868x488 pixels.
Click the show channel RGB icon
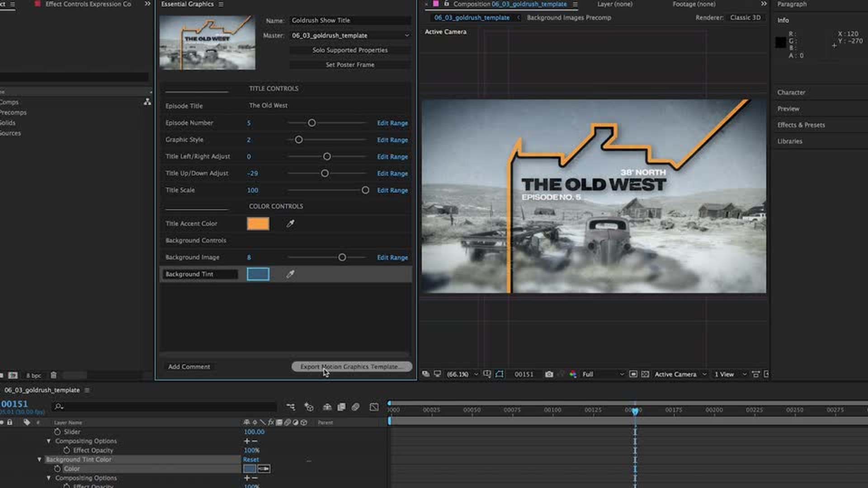573,374
